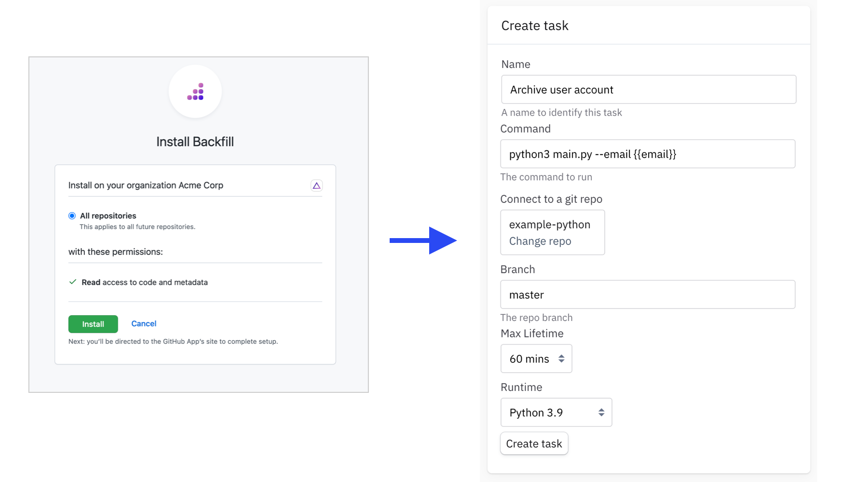The image size is (868, 482).
Task: Edit the Branch field showing master
Action: 647,295
